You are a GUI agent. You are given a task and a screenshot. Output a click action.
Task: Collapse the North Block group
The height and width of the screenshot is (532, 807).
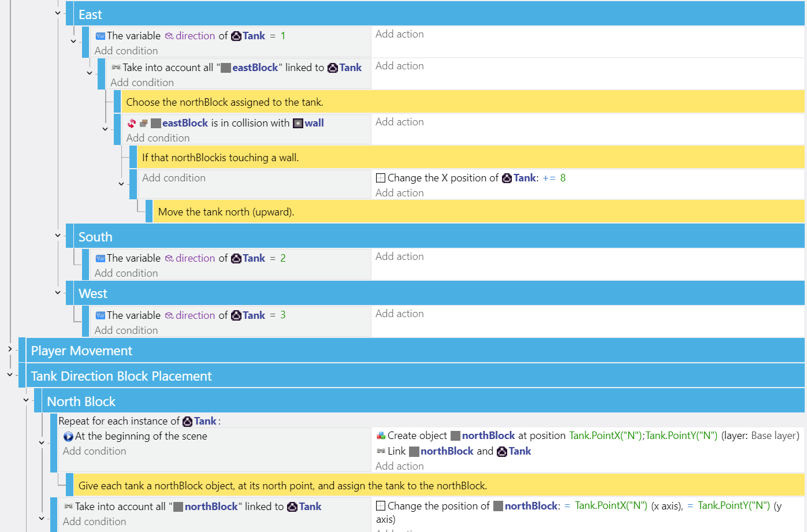26,400
